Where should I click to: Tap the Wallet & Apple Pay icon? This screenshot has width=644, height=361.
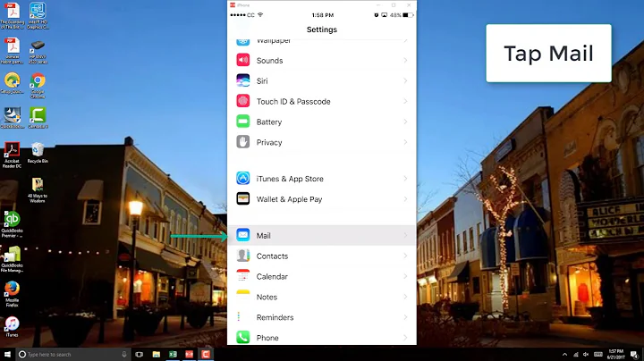pos(242,198)
